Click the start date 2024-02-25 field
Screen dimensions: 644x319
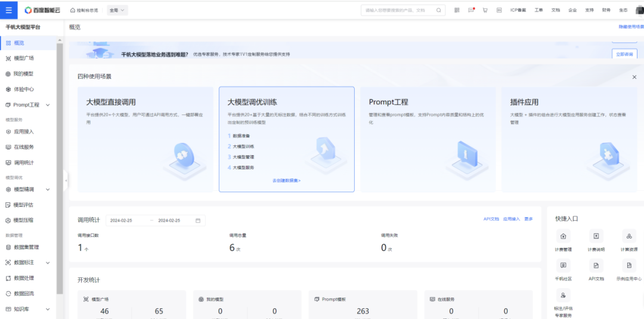pos(120,221)
